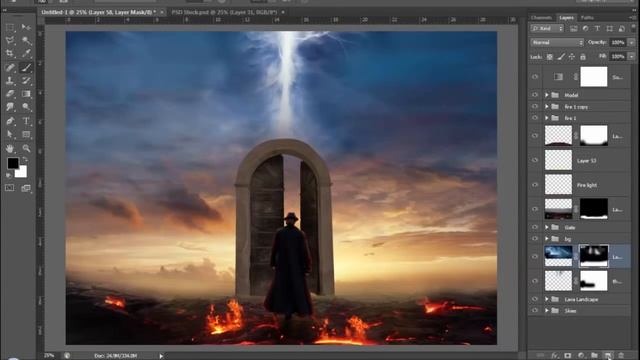Toggle visibility of Layer 53
Image resolution: width=640 pixels, height=360 pixels.
click(x=535, y=160)
